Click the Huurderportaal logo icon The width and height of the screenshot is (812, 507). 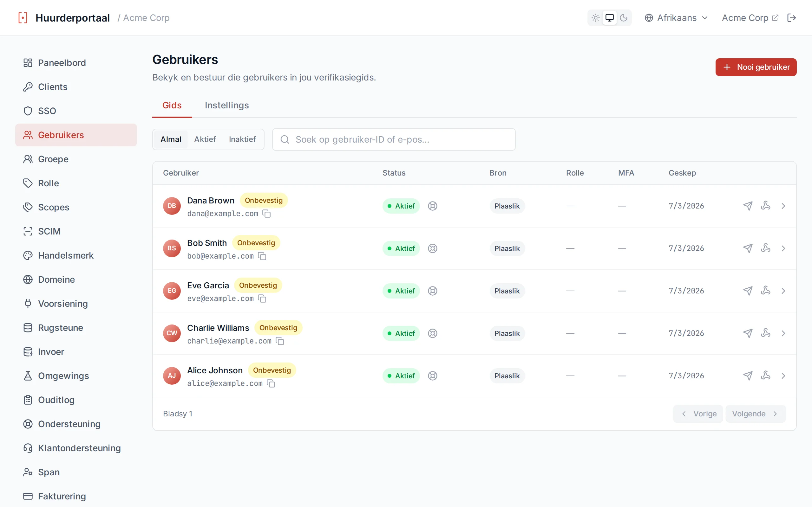pyautogui.click(x=23, y=18)
